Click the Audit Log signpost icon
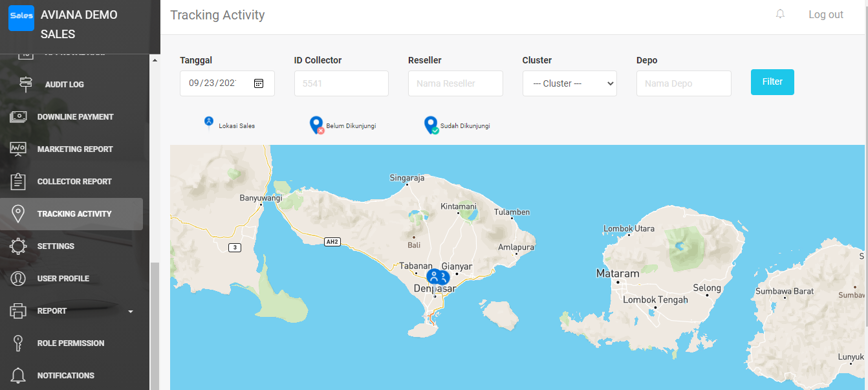 [25, 84]
